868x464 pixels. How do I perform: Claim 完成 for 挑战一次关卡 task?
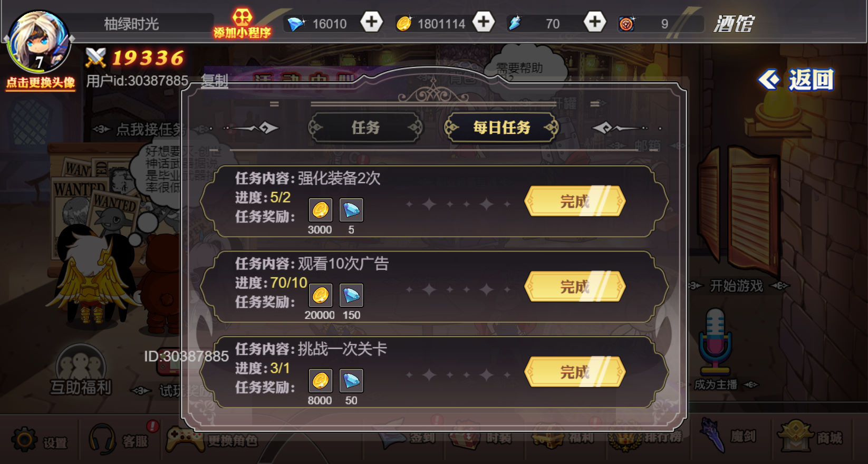pyautogui.click(x=575, y=372)
